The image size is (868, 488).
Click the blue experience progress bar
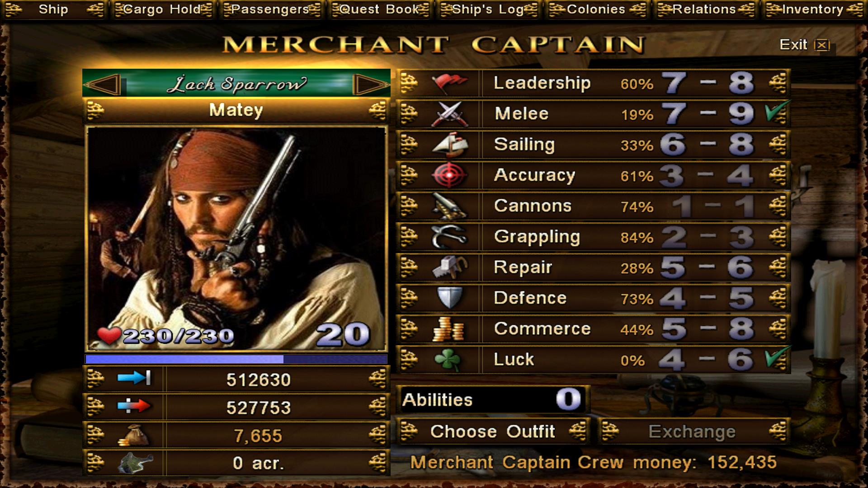[x=236, y=359]
